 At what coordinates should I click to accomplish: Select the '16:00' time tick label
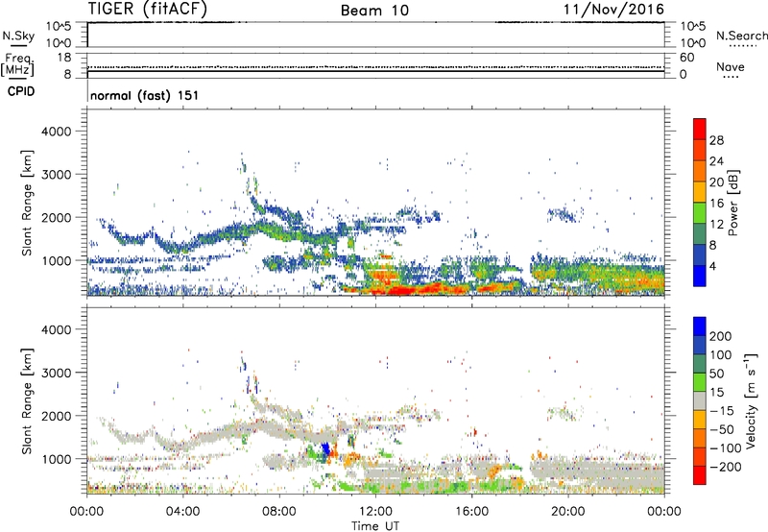tap(471, 512)
